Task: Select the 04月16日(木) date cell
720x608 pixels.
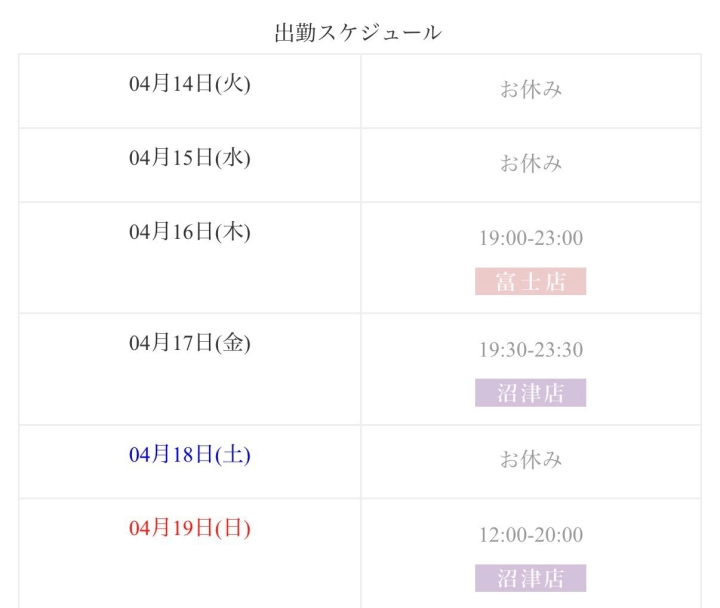Action: tap(190, 232)
